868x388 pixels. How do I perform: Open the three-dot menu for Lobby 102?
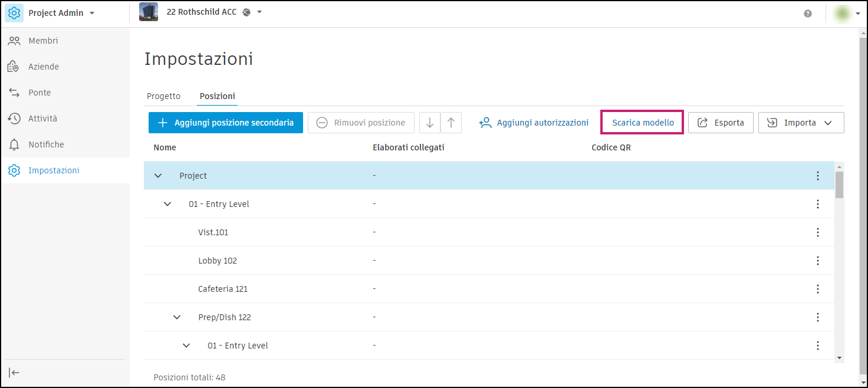pos(817,261)
